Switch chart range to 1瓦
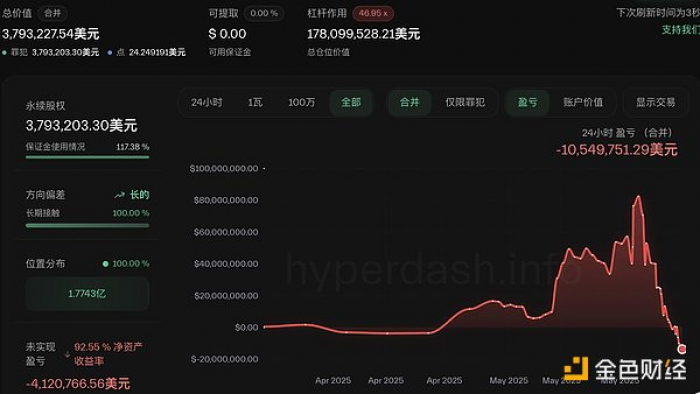The image size is (700, 394). pyautogui.click(x=255, y=103)
